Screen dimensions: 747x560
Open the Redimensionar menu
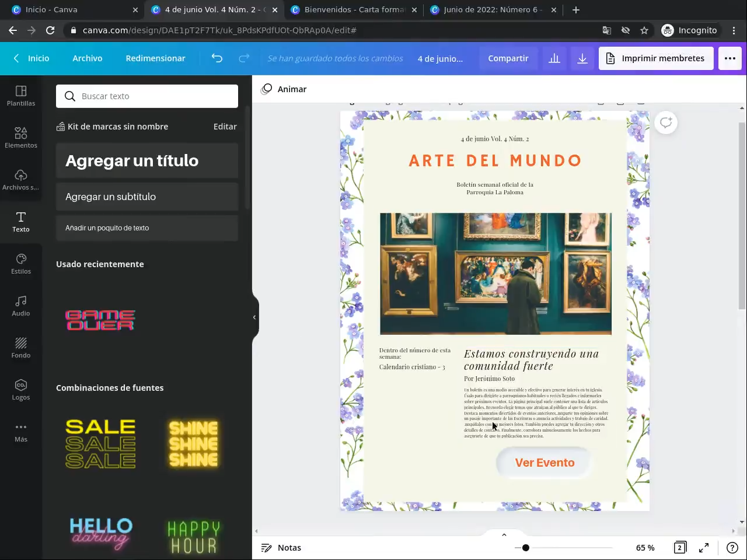155,58
